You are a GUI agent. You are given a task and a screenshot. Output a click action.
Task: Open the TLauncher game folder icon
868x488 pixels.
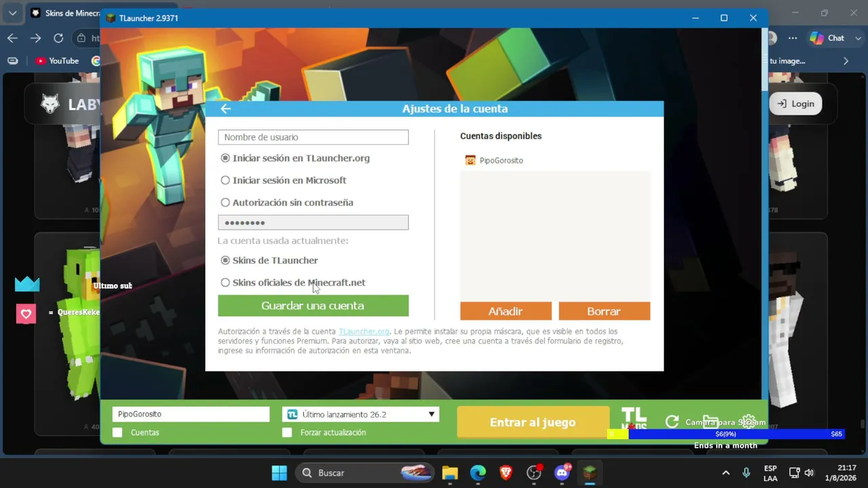tap(710, 422)
